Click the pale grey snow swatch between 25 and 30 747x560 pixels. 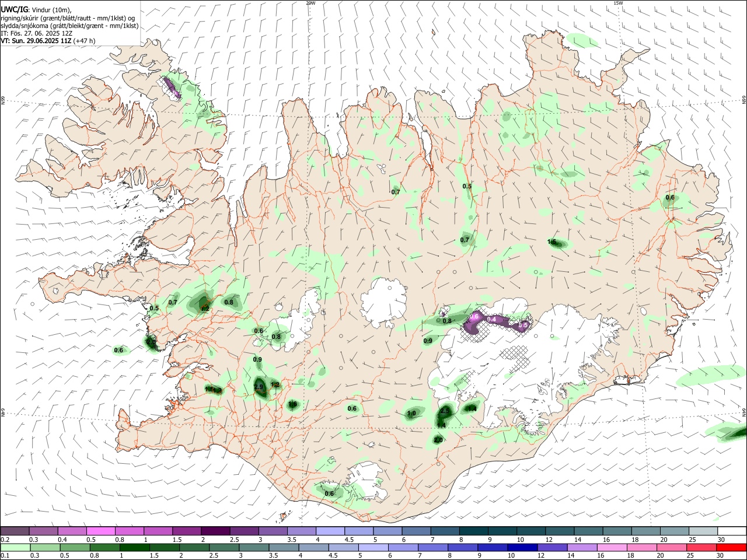point(703,531)
